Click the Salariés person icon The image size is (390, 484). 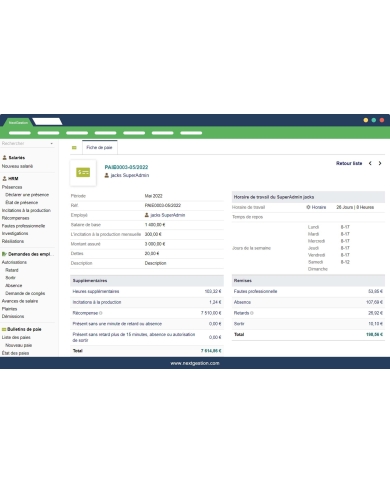pos(5,158)
